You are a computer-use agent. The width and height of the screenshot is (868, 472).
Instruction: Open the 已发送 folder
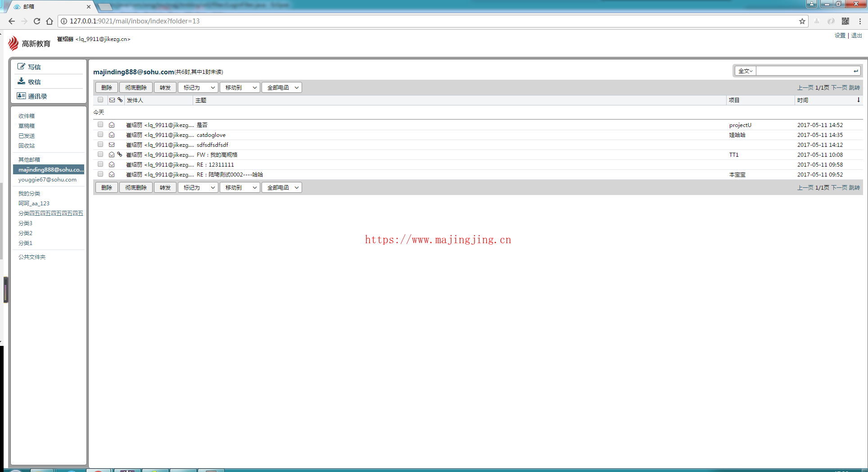(27, 136)
